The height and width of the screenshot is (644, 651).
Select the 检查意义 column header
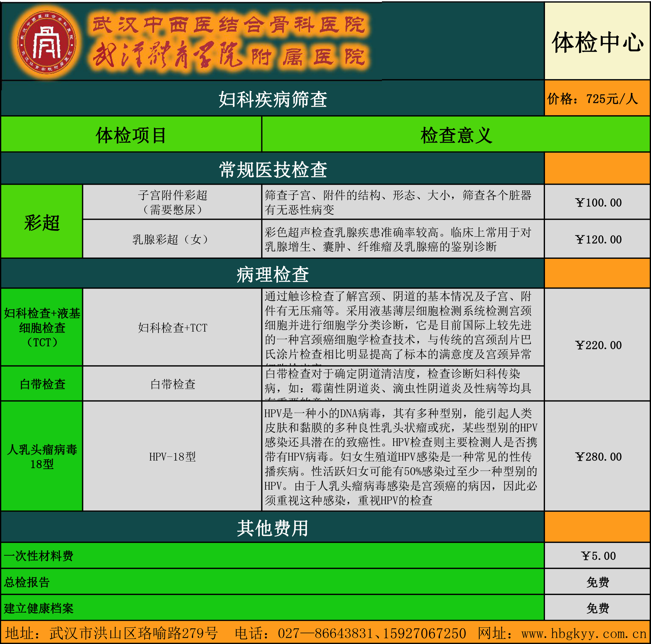coord(456,135)
